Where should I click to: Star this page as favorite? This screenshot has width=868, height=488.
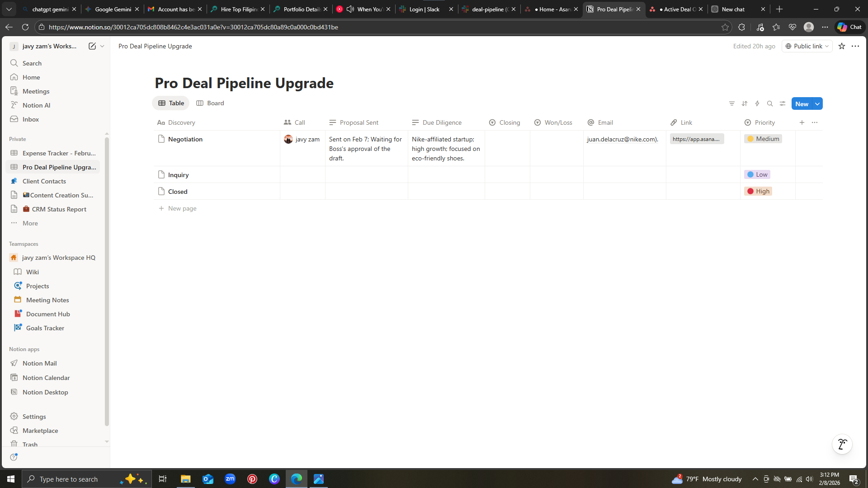click(x=842, y=46)
